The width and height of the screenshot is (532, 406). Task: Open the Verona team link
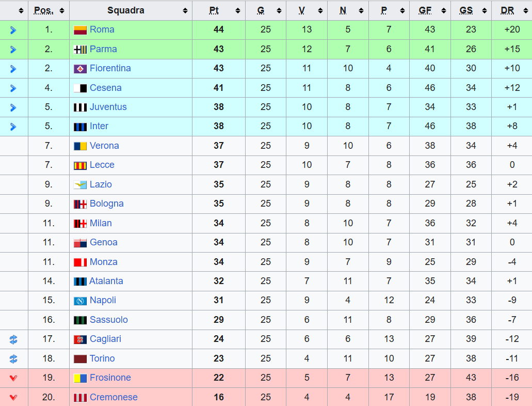[104, 146]
